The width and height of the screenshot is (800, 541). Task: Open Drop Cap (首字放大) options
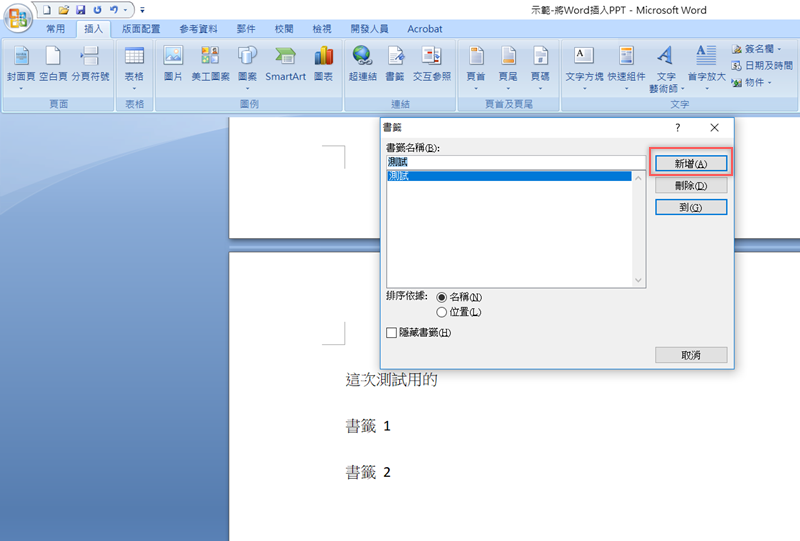click(707, 69)
